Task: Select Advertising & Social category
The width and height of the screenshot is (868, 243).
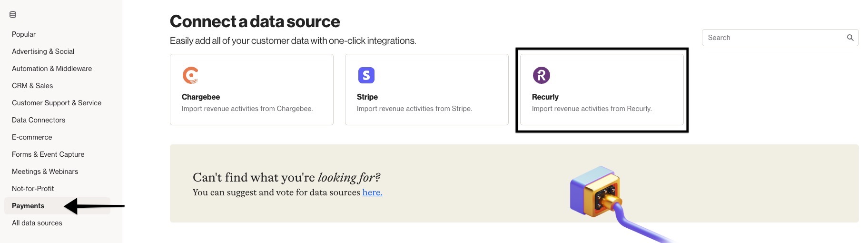Action: pos(43,51)
